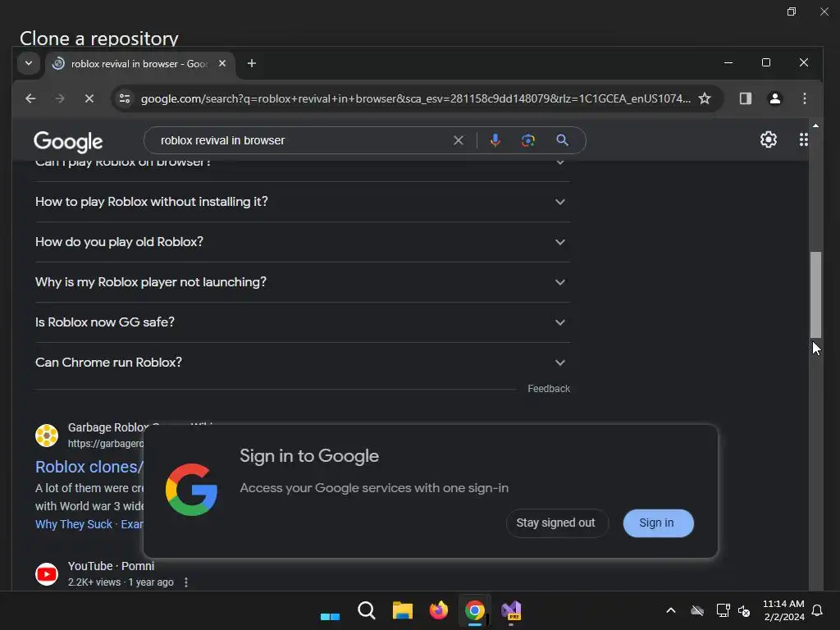This screenshot has height=630, width=840.
Task: Click the YouTube result icon
Action: tap(47, 573)
